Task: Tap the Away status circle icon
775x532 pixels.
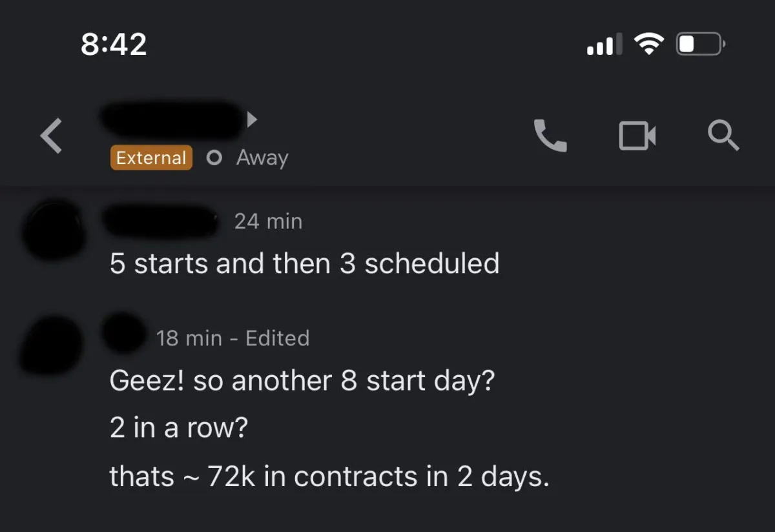Action: pos(214,158)
